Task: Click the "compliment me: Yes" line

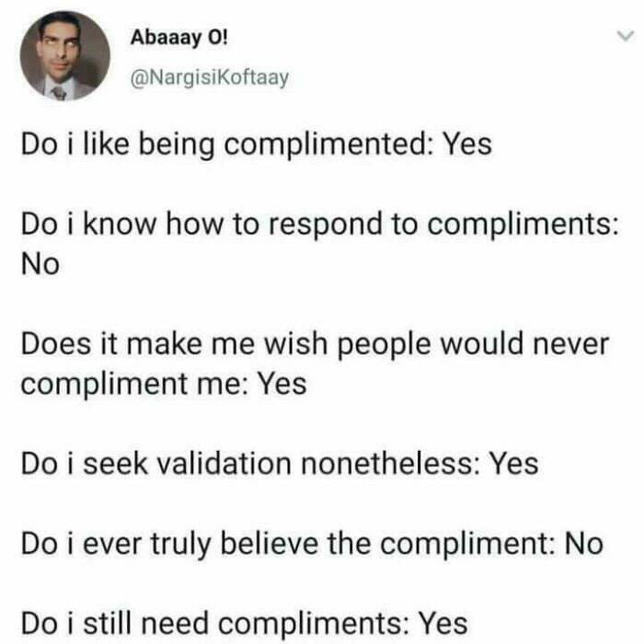Action: (163, 383)
